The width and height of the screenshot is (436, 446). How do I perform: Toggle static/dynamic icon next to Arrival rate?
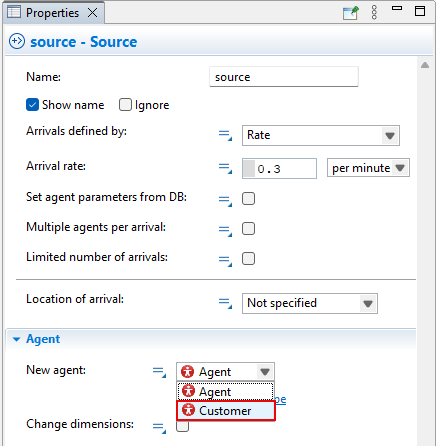point(225,168)
